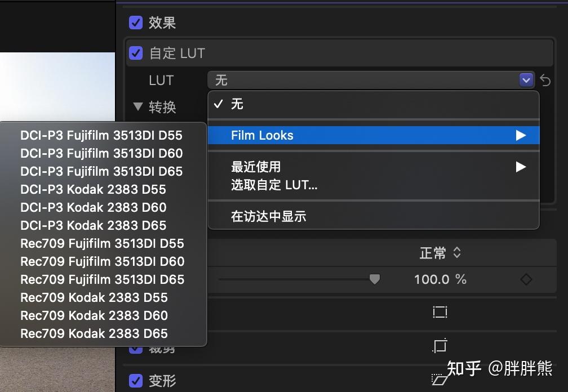The height and width of the screenshot is (392, 568).
Task: Click 选取自定 LUT to load a custom LUT
Action: (274, 185)
